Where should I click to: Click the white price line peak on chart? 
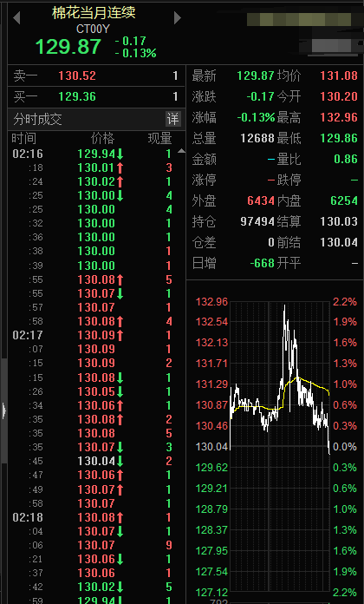tap(285, 307)
